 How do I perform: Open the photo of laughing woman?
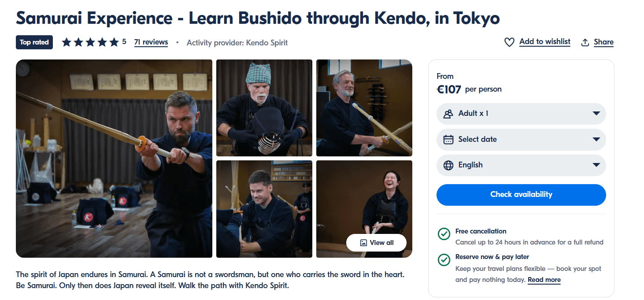(x=364, y=198)
